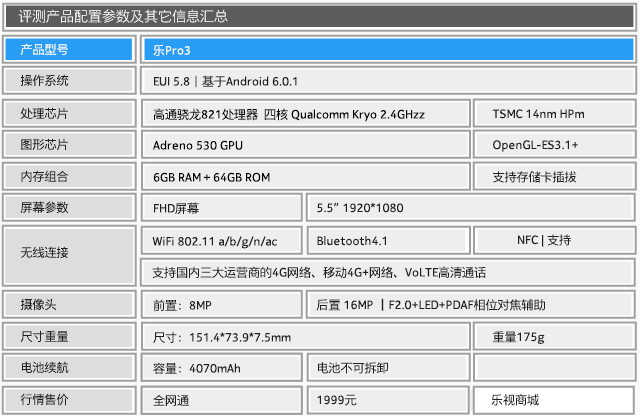
Task: Click the 摄像头 row label
Action: pyautogui.click(x=68, y=304)
